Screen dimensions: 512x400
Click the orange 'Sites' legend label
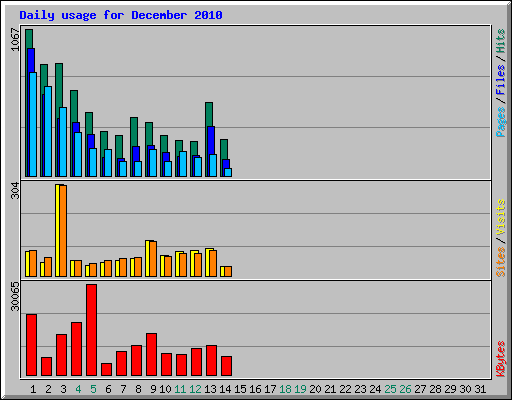(500, 262)
